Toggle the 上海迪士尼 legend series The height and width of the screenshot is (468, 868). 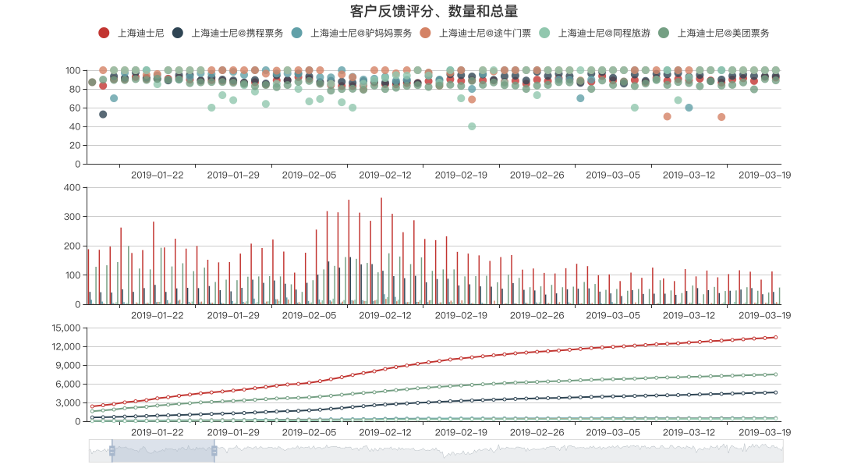coord(131,34)
